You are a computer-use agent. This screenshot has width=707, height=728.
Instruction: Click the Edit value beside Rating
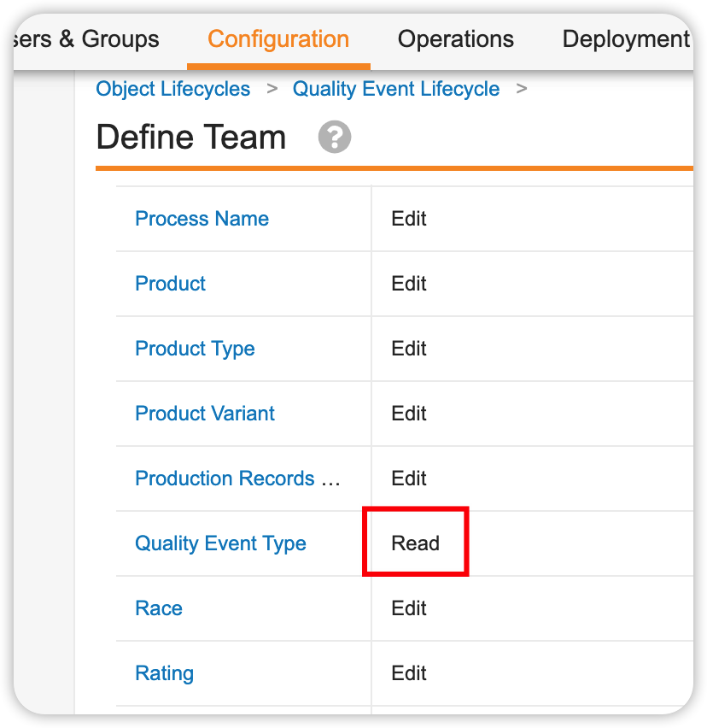point(409,673)
